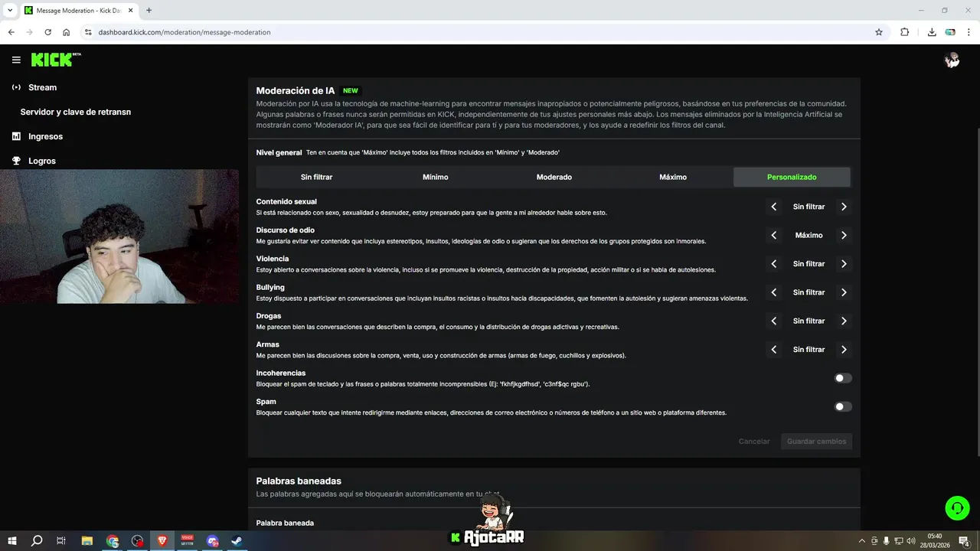Go to browser home page
Screen dimensions: 980x551
[x=67, y=32]
